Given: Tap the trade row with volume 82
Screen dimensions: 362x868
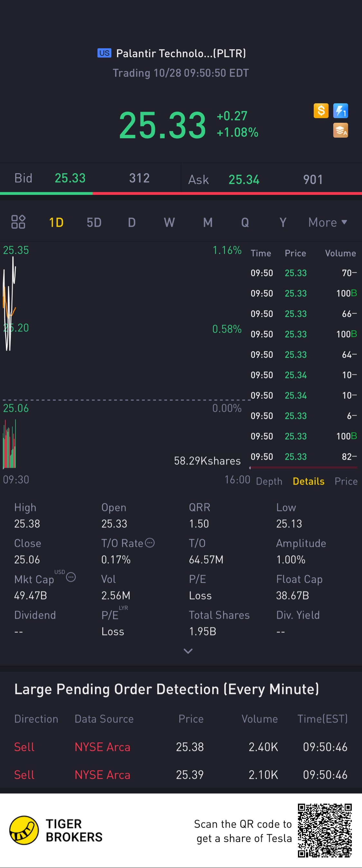Looking at the screenshot, I should (303, 457).
